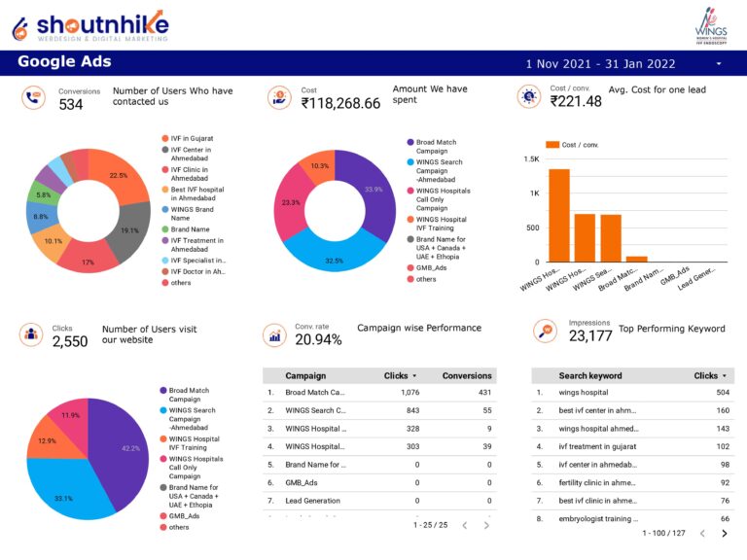Click the Cost rupee hand icon
Screen dimensions: 747x560
pyautogui.click(x=279, y=97)
